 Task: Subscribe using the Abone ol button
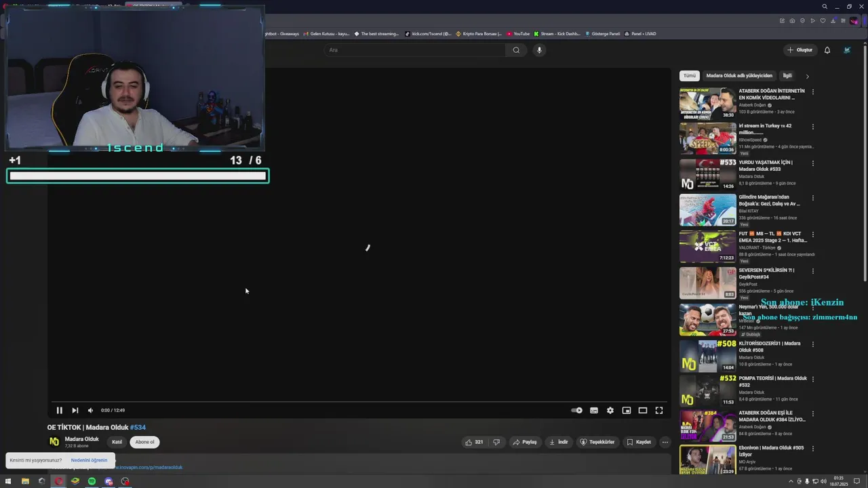[x=144, y=442]
